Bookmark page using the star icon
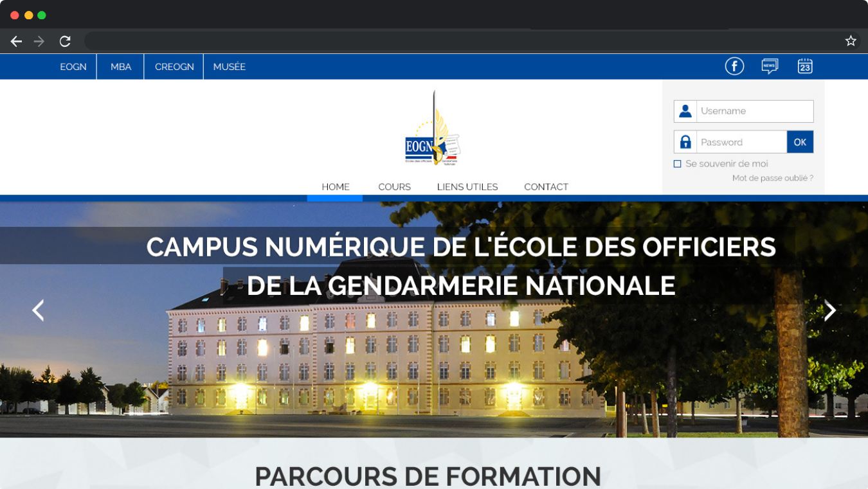Screen dimensions: 868x489 [x=851, y=41]
